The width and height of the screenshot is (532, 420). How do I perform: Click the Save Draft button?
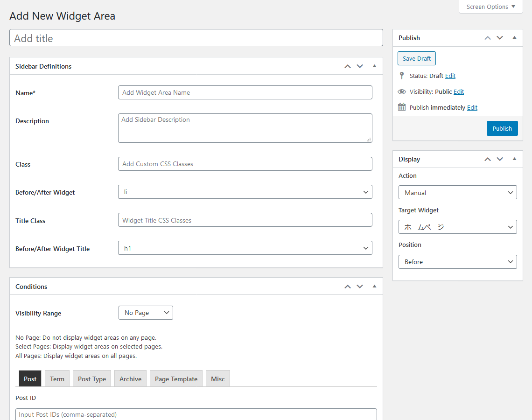(x=417, y=58)
